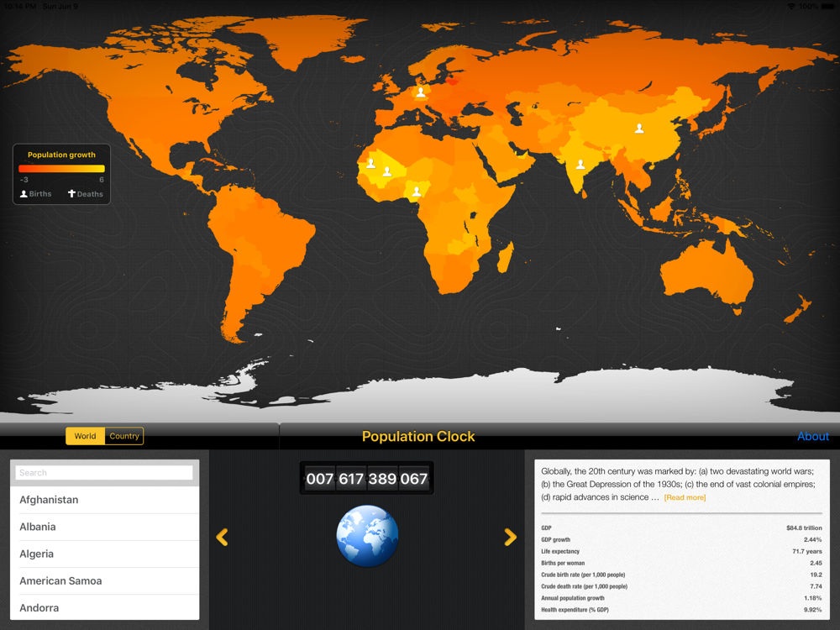The height and width of the screenshot is (630, 840).
Task: Tap the birth marker over Nigeria
Action: [x=417, y=192]
